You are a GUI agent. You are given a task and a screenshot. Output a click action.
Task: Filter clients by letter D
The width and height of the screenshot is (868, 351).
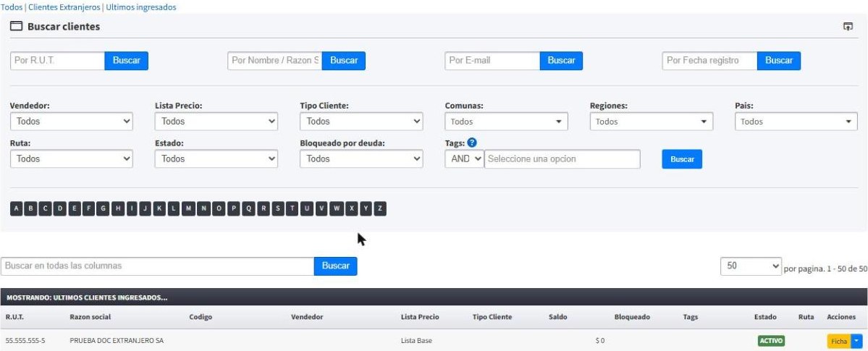[60, 208]
